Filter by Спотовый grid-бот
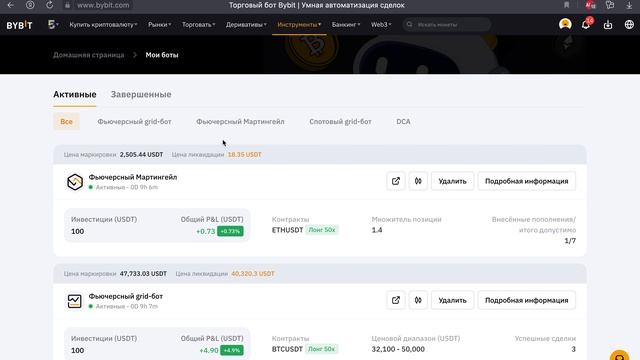This screenshot has width=640, height=360. click(x=340, y=122)
